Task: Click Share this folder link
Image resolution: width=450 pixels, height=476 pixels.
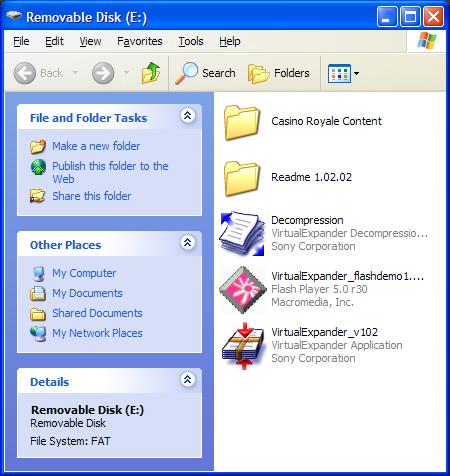Action: tap(92, 196)
